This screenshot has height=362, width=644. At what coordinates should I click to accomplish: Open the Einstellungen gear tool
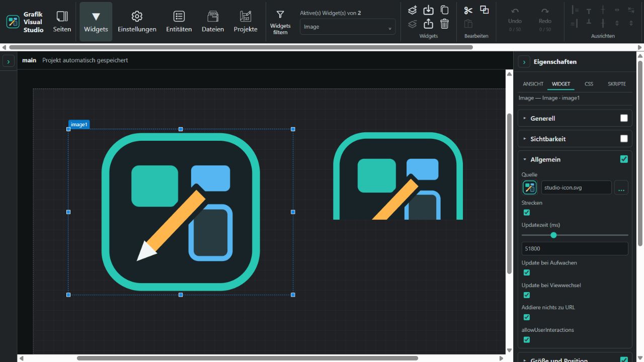coord(137,22)
